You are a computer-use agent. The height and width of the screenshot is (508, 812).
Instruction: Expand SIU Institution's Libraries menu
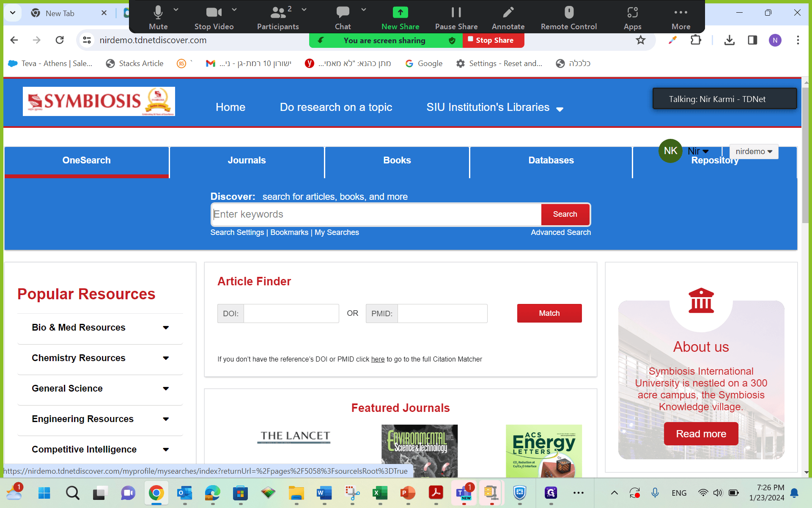[x=494, y=108]
